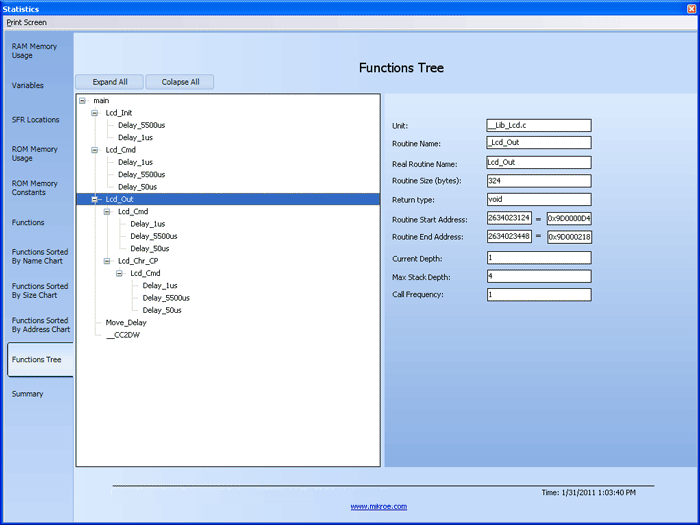The width and height of the screenshot is (700, 525).
Task: Click the Colapse All button
Action: point(180,82)
